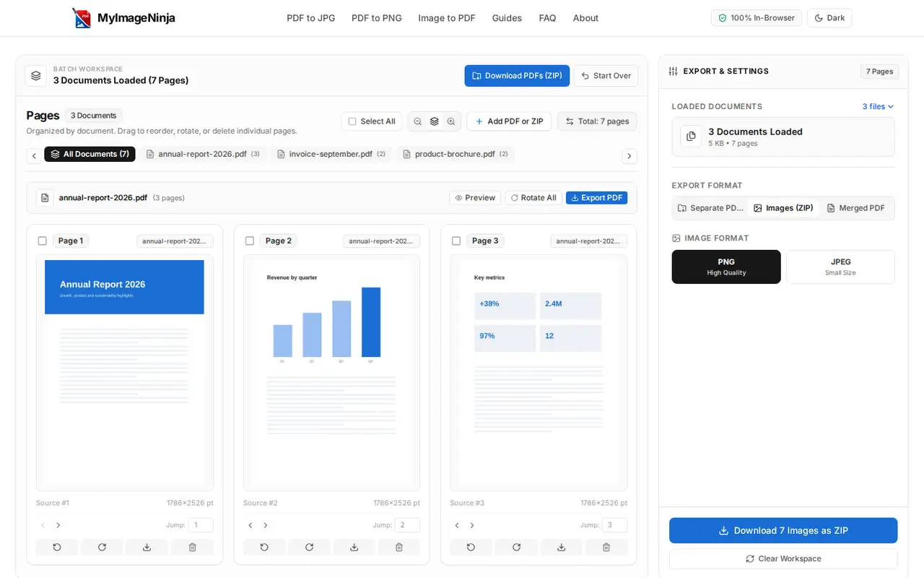Download Page 3 individually
The height and width of the screenshot is (578, 924).
point(561,548)
